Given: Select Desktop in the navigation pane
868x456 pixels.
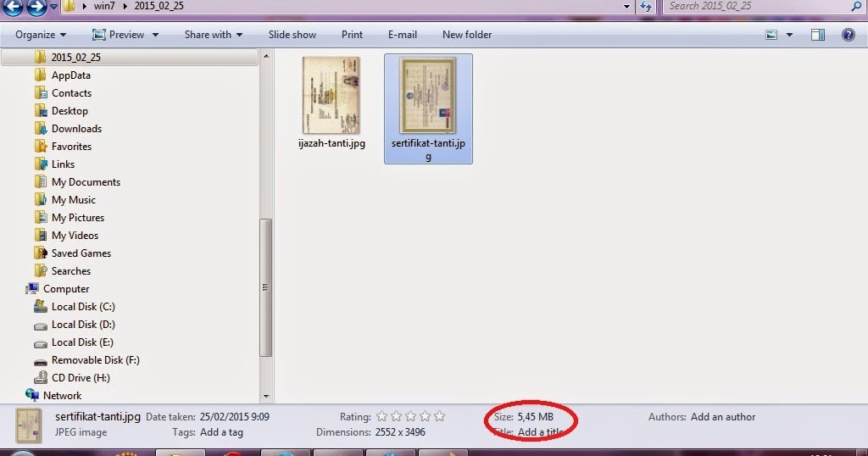Looking at the screenshot, I should click(x=70, y=111).
